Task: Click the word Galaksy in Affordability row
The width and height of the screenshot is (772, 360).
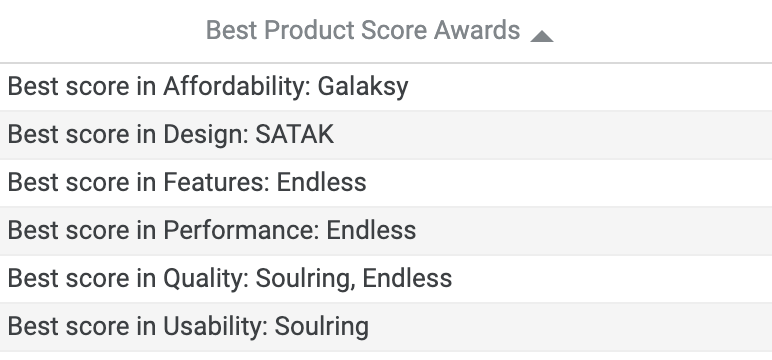Action: 363,87
